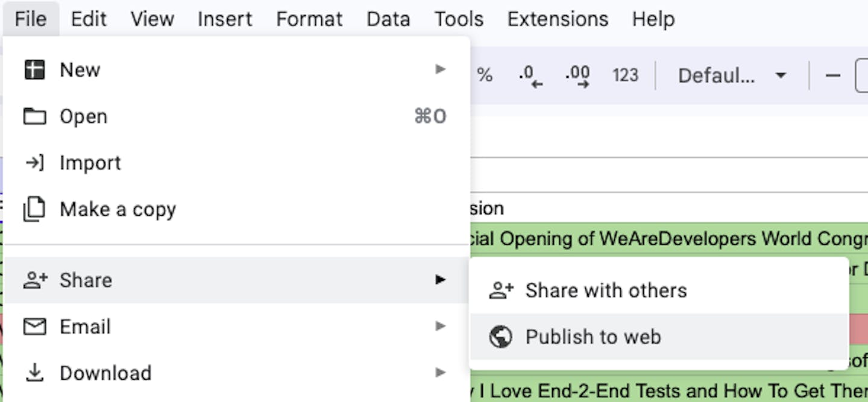The image size is (868, 402).
Task: Click the Import arrow icon
Action: click(x=34, y=163)
